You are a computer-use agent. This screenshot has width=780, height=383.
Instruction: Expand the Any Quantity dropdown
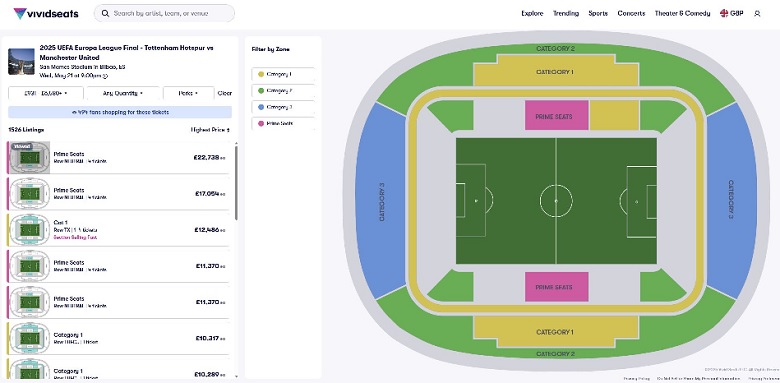pyautogui.click(x=123, y=93)
